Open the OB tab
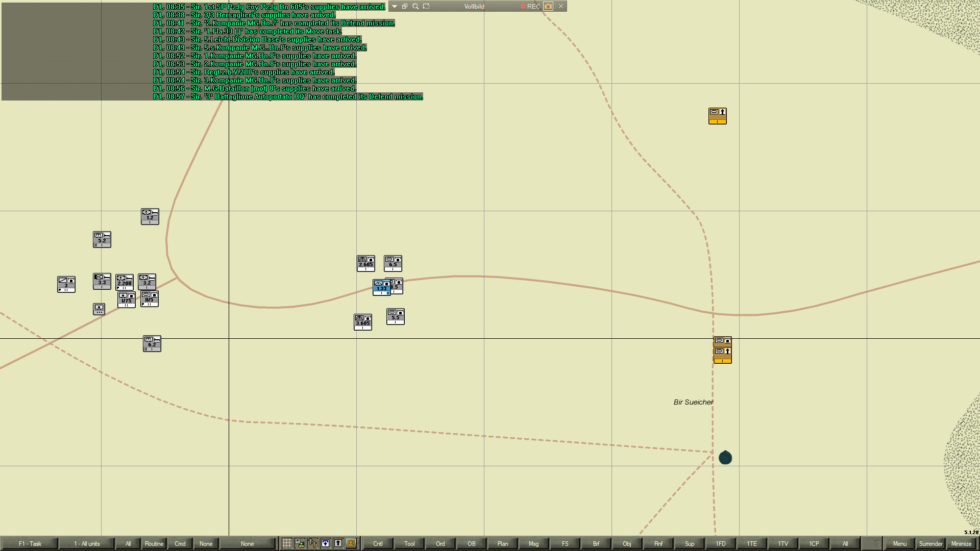Viewport: 980px width, 551px height. tap(471, 543)
